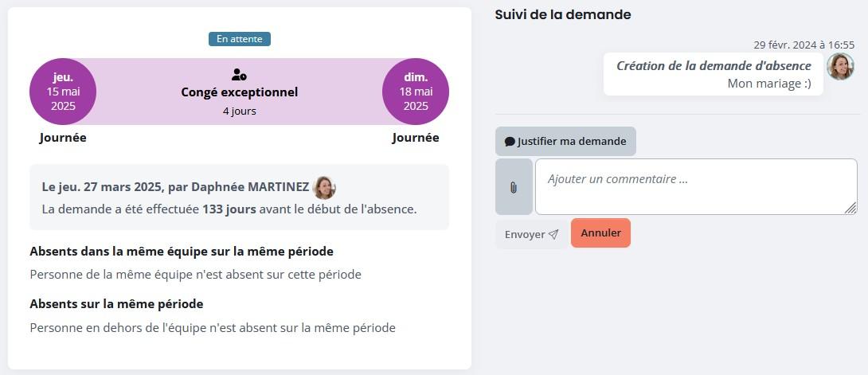The image size is (868, 375).
Task: Click the start date circle jeu. 15 mai
Action: [x=63, y=92]
